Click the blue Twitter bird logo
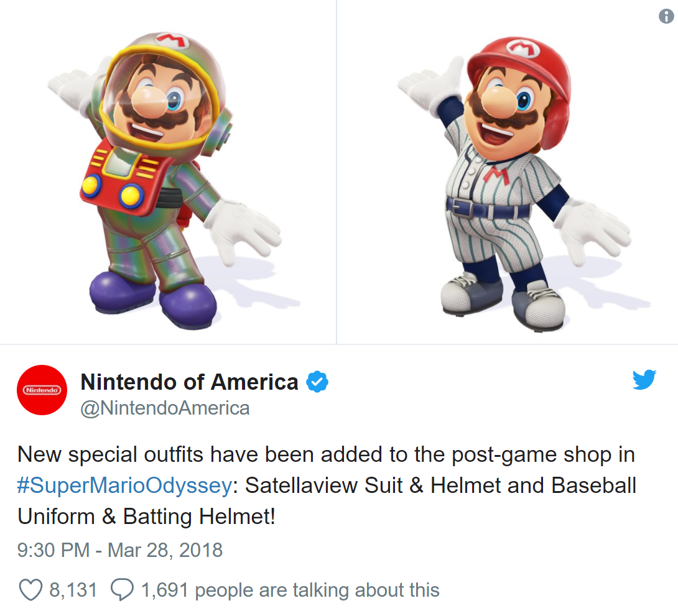The image size is (678, 616). 644,379
